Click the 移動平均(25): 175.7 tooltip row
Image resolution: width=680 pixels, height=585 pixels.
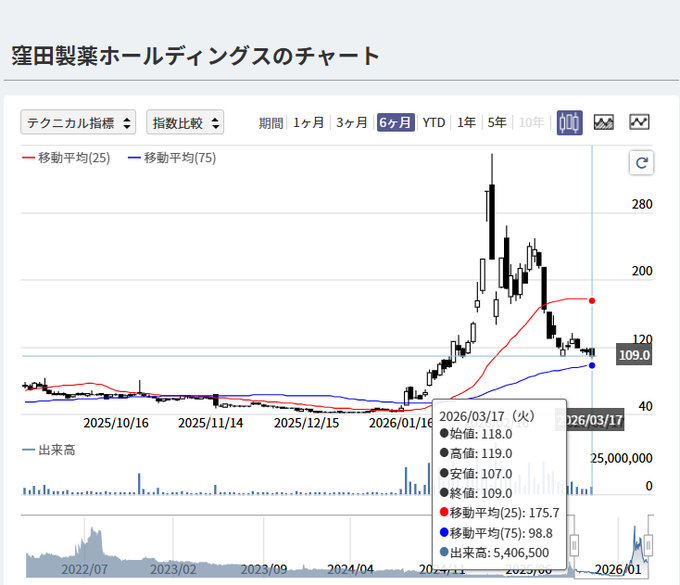500,513
